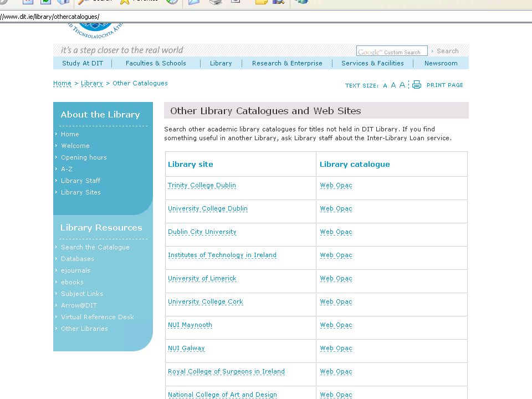Open the Subject Links sidebar link
Image resolution: width=532 pixels, height=399 pixels.
click(82, 294)
